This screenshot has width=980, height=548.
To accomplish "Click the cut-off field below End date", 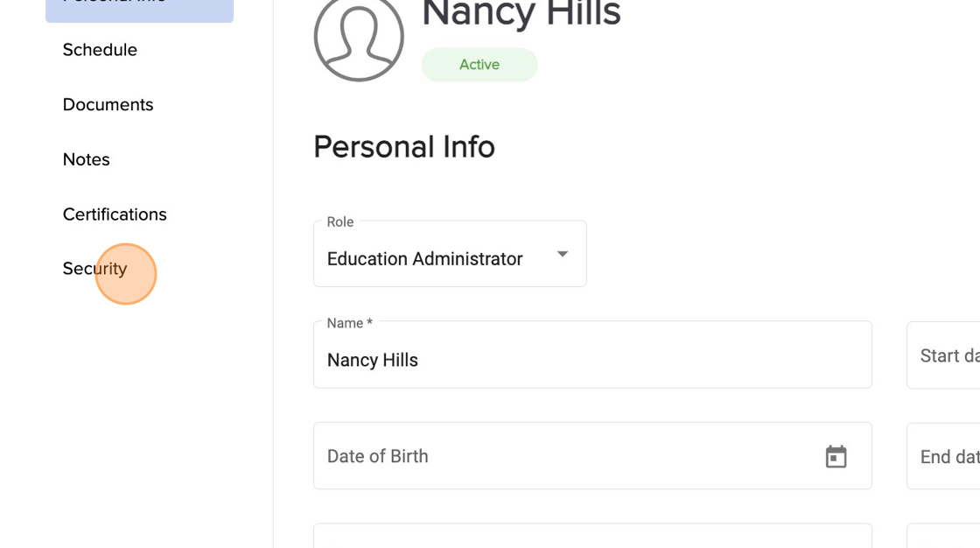I will 945,536.
